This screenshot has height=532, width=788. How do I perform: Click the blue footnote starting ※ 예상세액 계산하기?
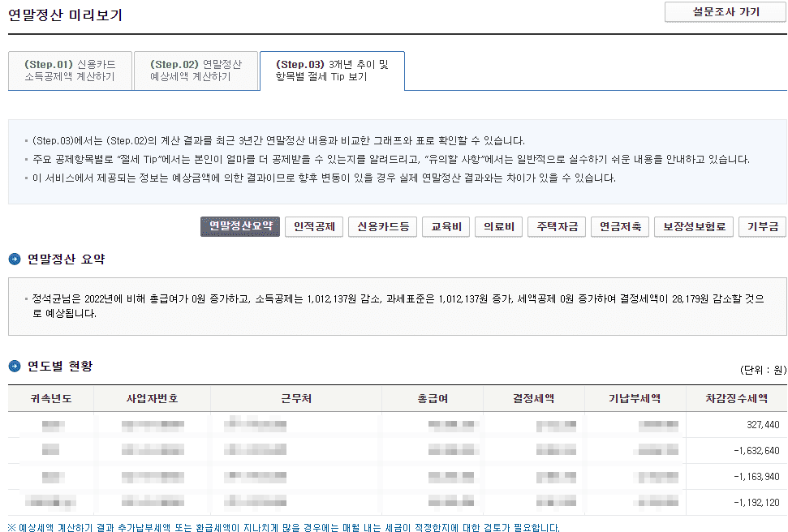(283, 527)
